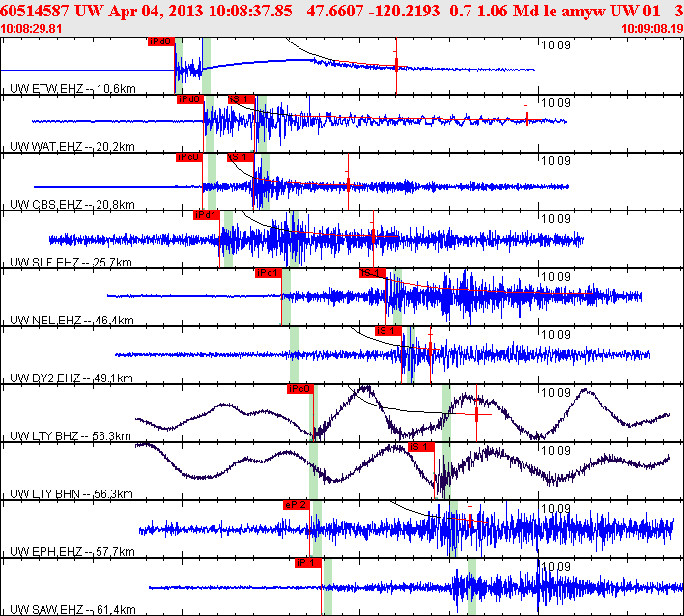
Task: Click station label UW DY2 EHZ 49.1km
Action: pyautogui.click(x=71, y=378)
